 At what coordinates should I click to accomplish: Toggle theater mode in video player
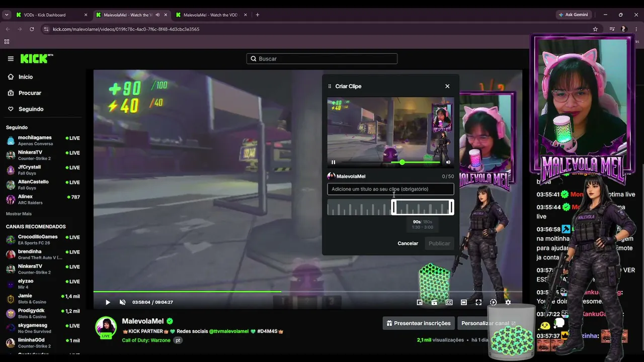point(464,302)
